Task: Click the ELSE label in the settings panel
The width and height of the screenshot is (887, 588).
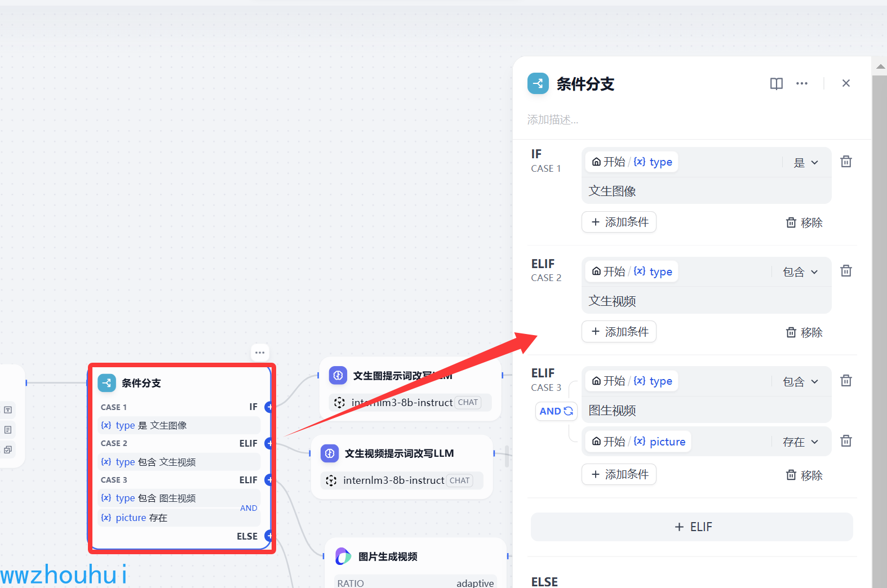Action: pyautogui.click(x=544, y=581)
